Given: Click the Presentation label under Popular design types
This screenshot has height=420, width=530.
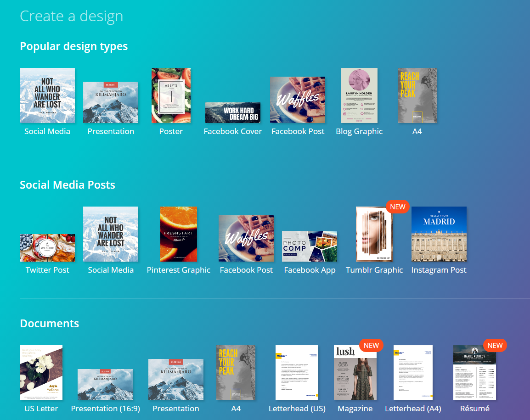Looking at the screenshot, I should [111, 131].
